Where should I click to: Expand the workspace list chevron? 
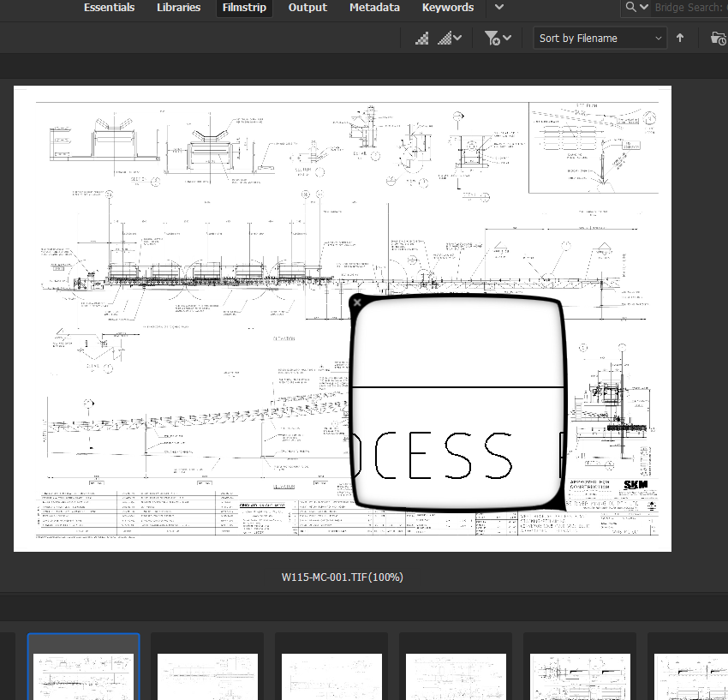(x=499, y=7)
